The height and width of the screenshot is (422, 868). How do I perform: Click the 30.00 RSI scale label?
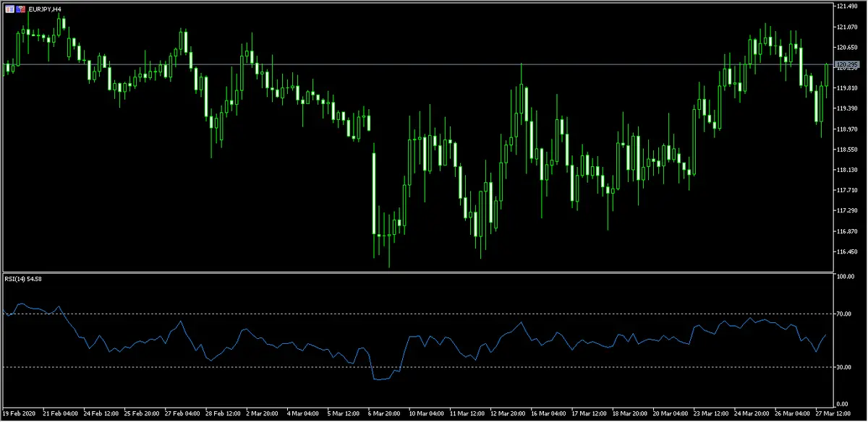coord(843,367)
